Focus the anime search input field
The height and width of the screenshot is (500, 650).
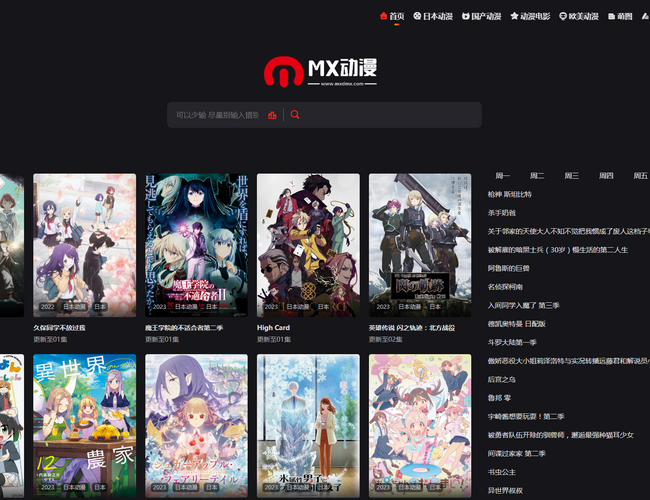217,115
